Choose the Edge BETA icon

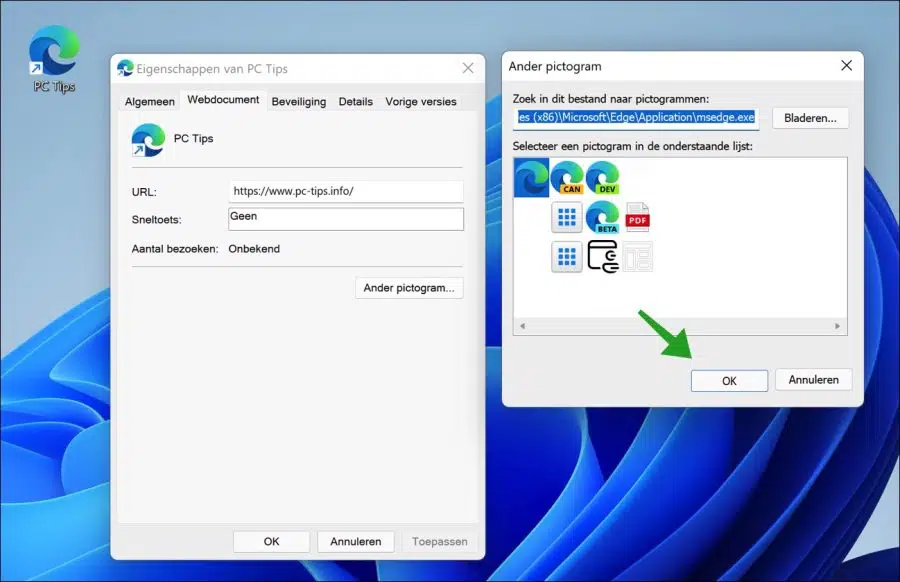pyautogui.click(x=603, y=217)
